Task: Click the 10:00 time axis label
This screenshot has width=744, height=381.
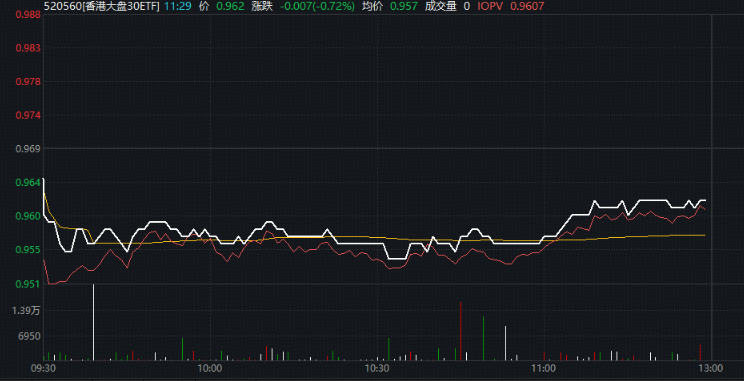Action: [210, 368]
